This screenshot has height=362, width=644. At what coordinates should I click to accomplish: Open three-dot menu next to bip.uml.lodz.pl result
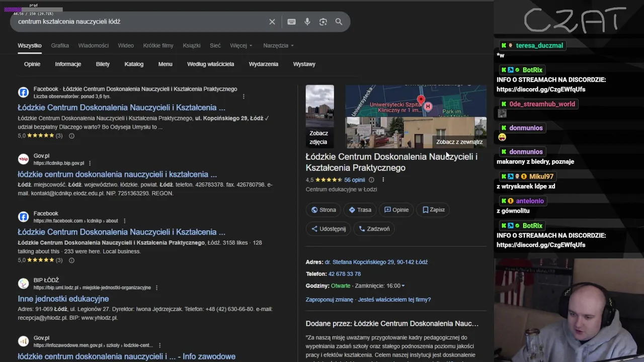pyautogui.click(x=156, y=288)
